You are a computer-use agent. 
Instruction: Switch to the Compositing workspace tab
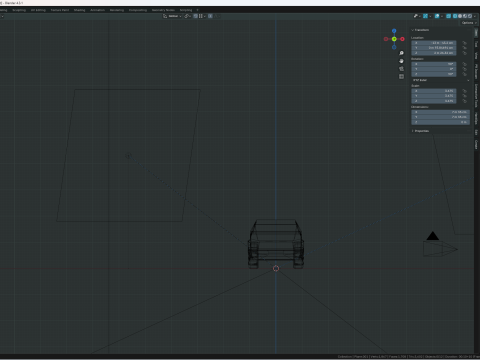(138, 10)
